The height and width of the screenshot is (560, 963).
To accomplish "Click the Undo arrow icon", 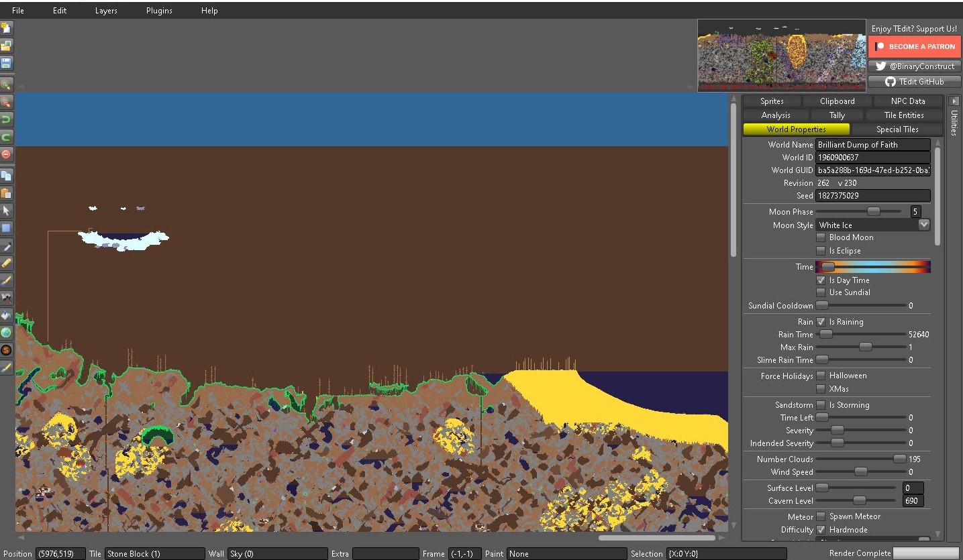I will point(8,120).
